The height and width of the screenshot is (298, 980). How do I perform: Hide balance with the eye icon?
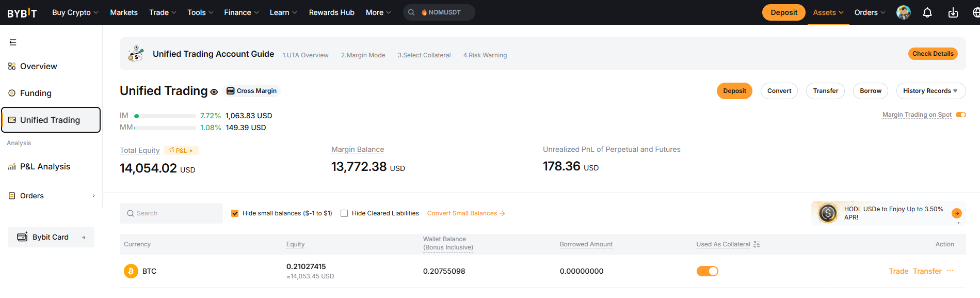pos(214,92)
